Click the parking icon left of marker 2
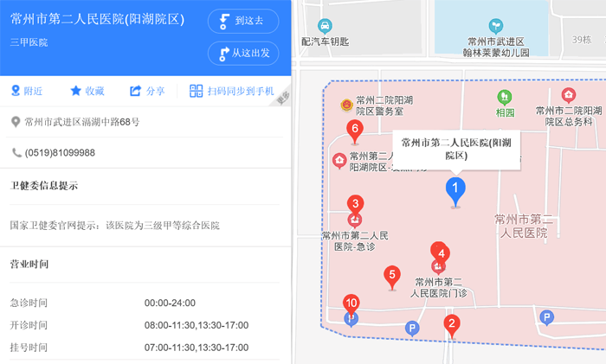 click(x=412, y=329)
